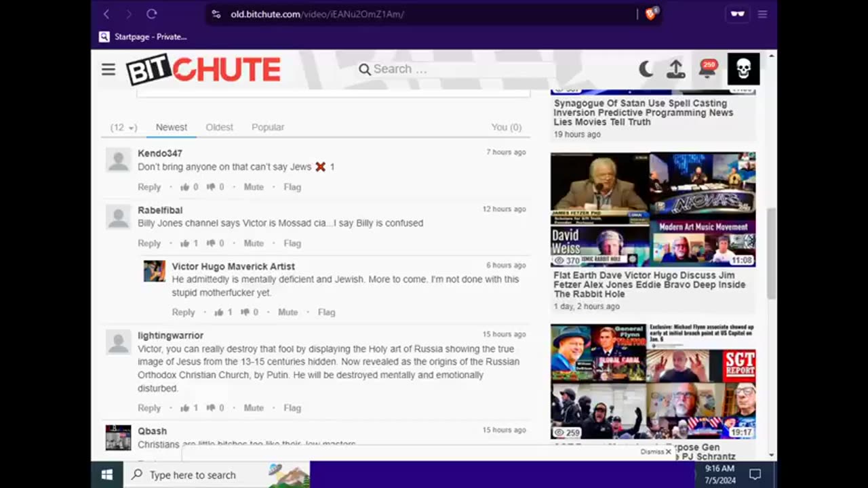The width and height of the screenshot is (868, 488).
Task: Open site settings icon in address bar
Action: [x=216, y=14]
